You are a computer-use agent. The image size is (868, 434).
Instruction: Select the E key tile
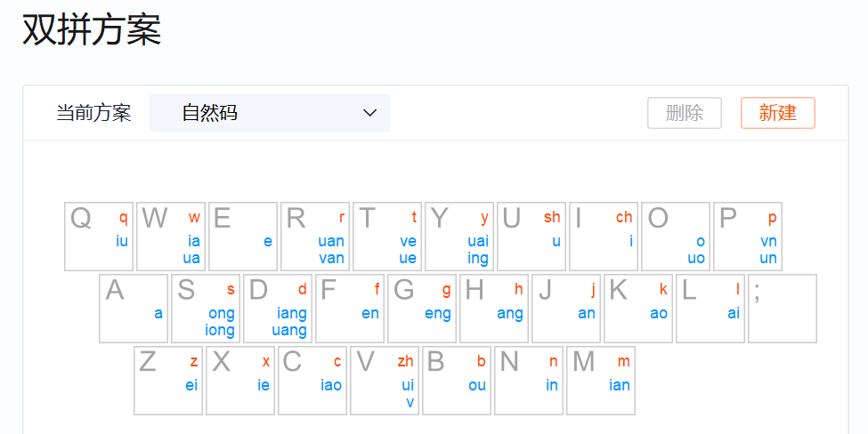(x=243, y=237)
